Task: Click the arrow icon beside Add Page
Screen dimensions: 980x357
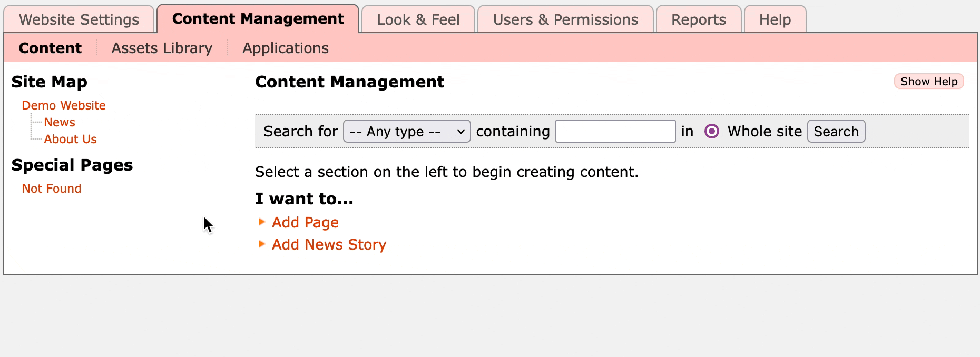Action: click(262, 222)
